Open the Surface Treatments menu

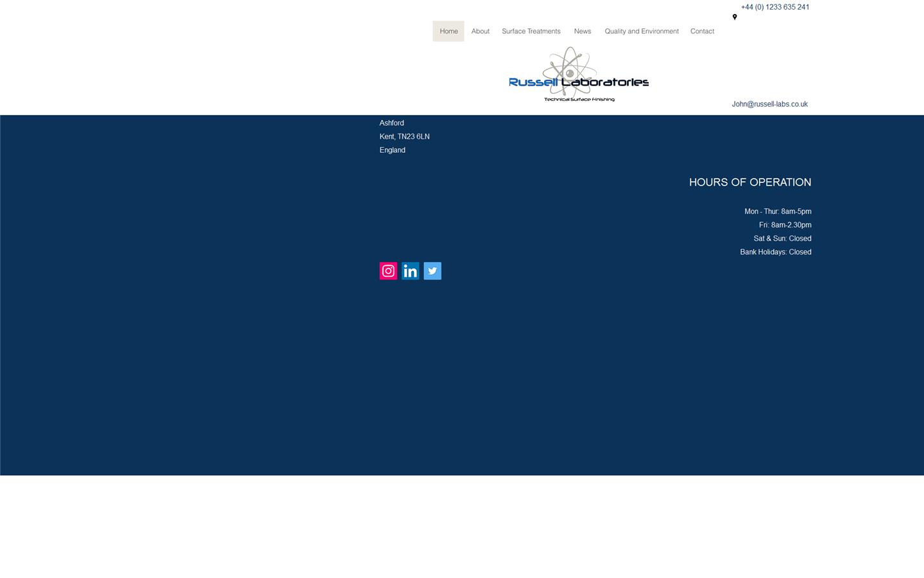pyautogui.click(x=531, y=31)
